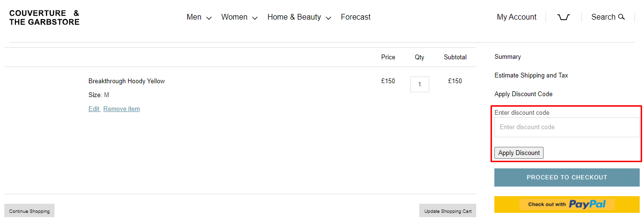Open the shopping cart icon
This screenshot has height=221, width=644.
(x=564, y=17)
